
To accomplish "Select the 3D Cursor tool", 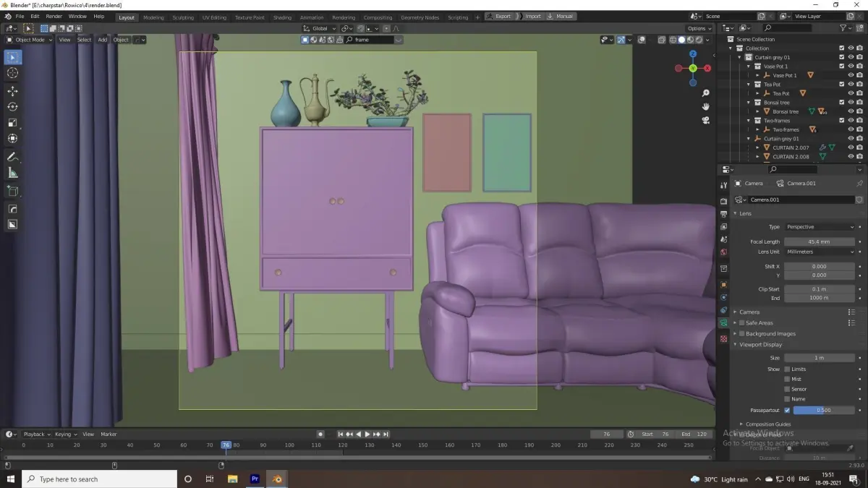I will pos(12,73).
